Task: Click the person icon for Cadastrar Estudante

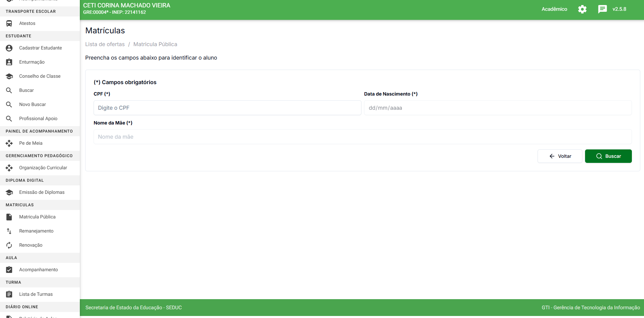Action: (x=9, y=48)
